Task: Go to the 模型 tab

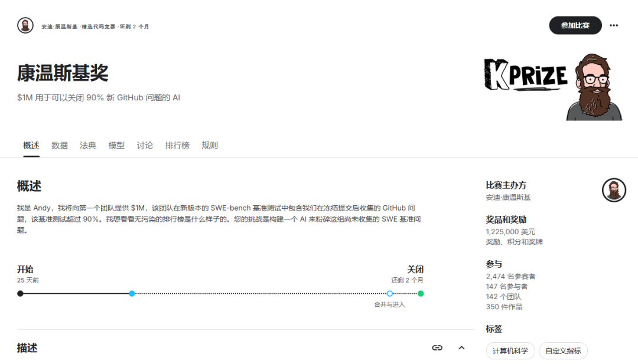Action: coord(116,146)
